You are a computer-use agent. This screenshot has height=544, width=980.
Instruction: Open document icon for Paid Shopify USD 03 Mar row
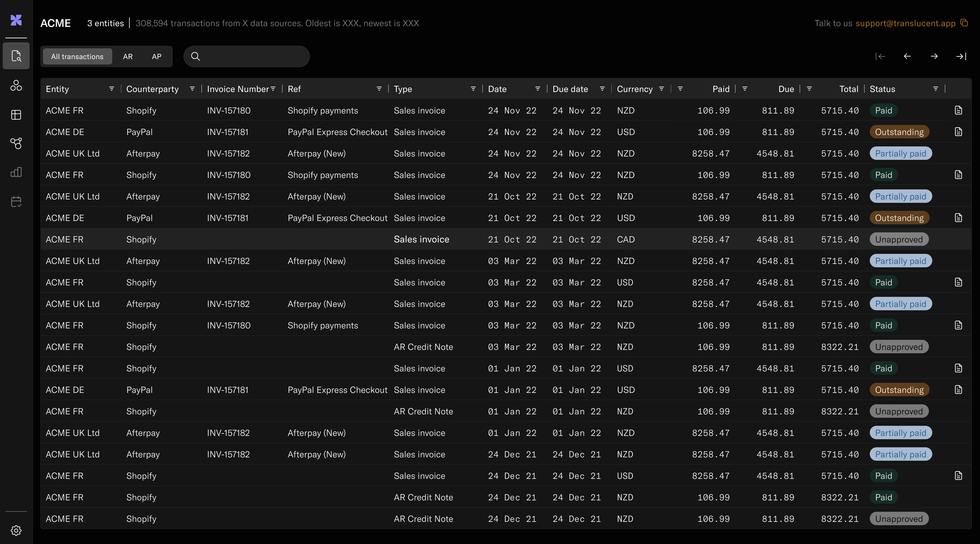coord(958,282)
